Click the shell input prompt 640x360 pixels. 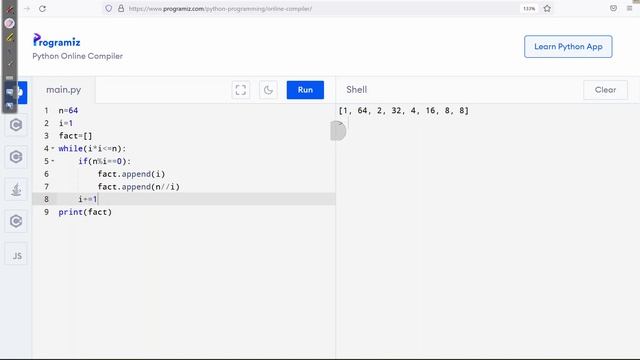(x=341, y=123)
